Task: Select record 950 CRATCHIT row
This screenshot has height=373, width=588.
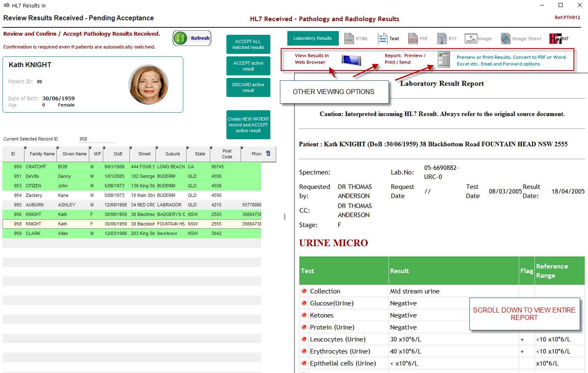Action: [132, 167]
